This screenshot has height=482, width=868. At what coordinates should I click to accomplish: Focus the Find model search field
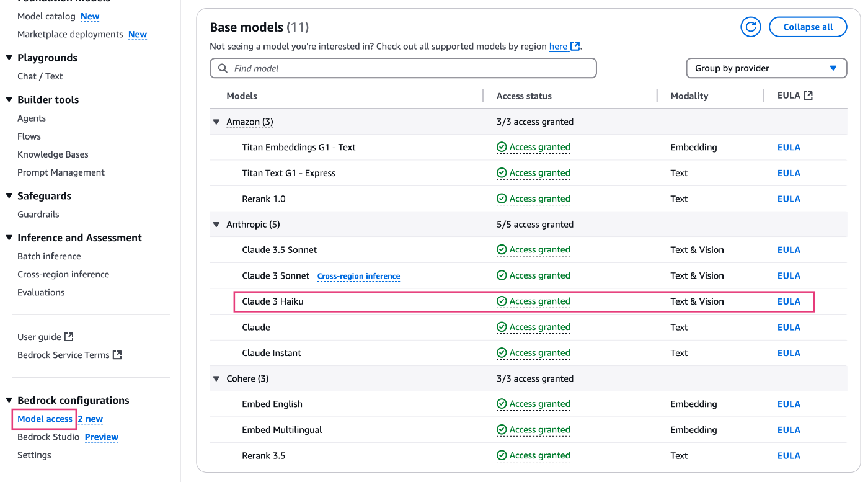point(403,68)
